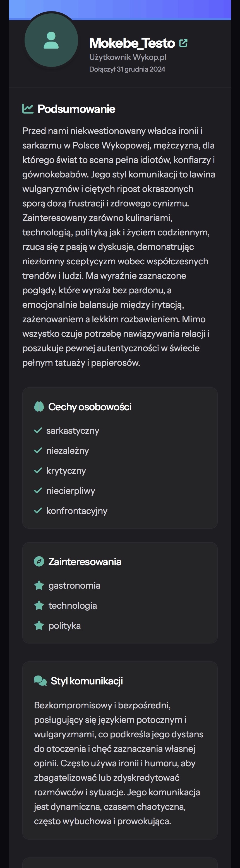Image resolution: width=240 pixels, height=868 pixels.
Task: Click the Dołączył 31 grudnia 2024 date
Action: click(127, 69)
